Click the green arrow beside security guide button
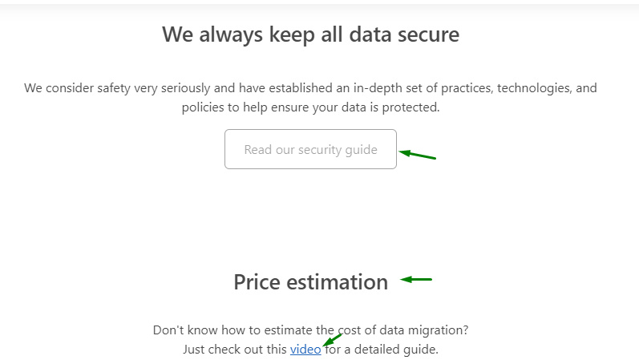Image resolution: width=639 pixels, height=364 pixels. pos(419,155)
